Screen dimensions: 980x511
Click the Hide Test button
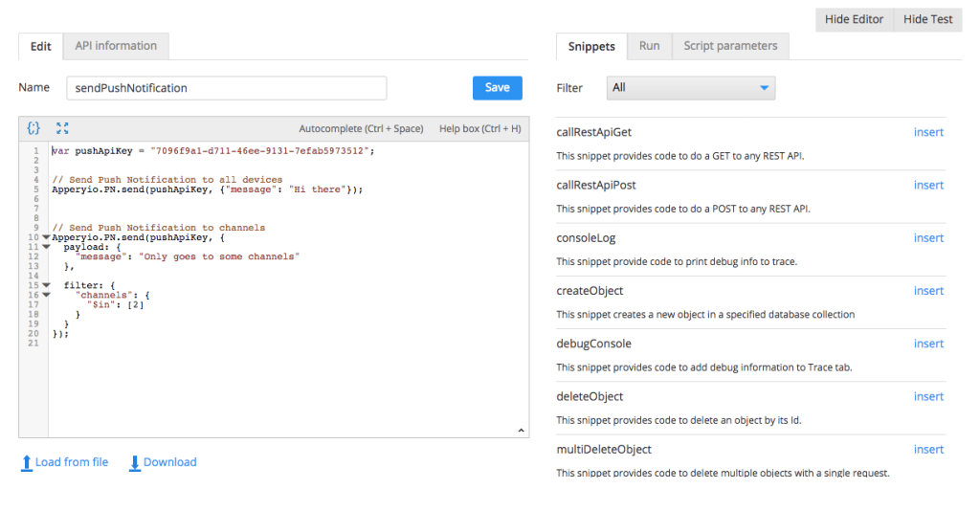point(927,19)
